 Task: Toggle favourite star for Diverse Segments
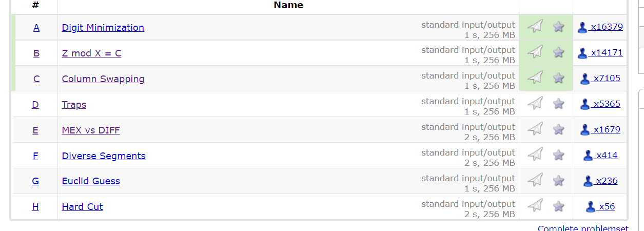(x=559, y=155)
